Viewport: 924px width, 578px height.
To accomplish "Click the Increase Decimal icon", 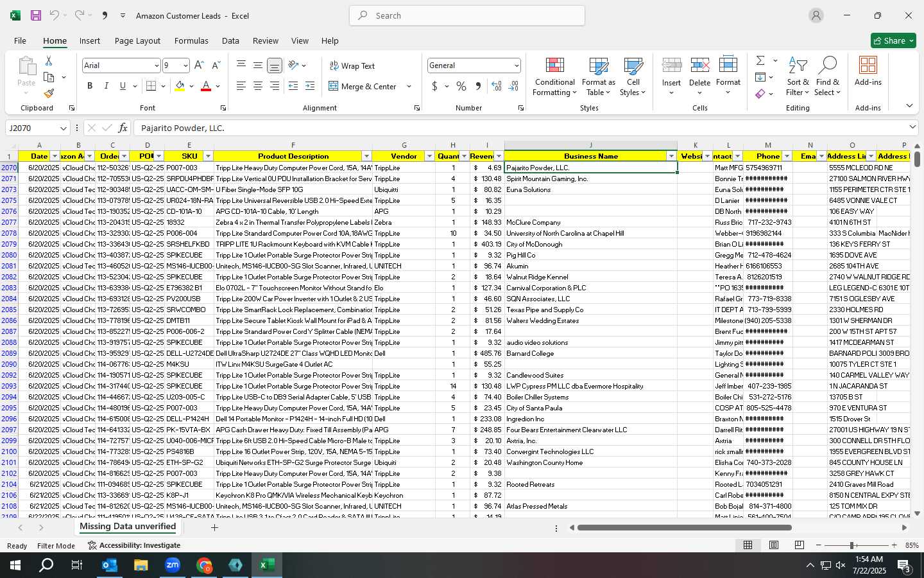I will [497, 86].
